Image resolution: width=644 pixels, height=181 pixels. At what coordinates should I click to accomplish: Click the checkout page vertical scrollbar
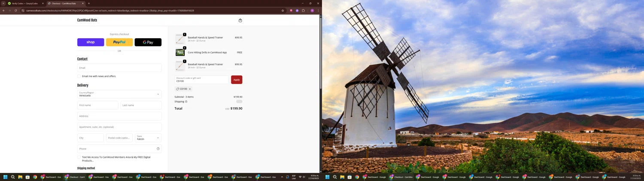[x=320, y=52]
